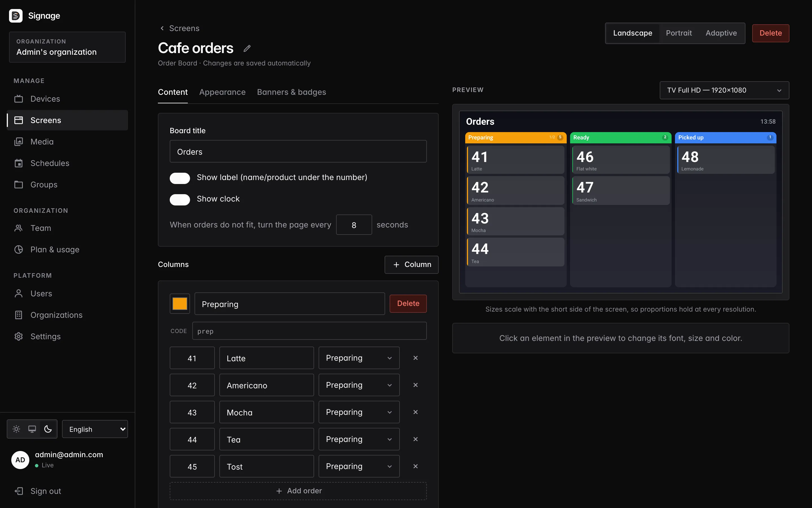Open the Media section icon
Viewport: 812px width, 508px height.
click(x=18, y=142)
